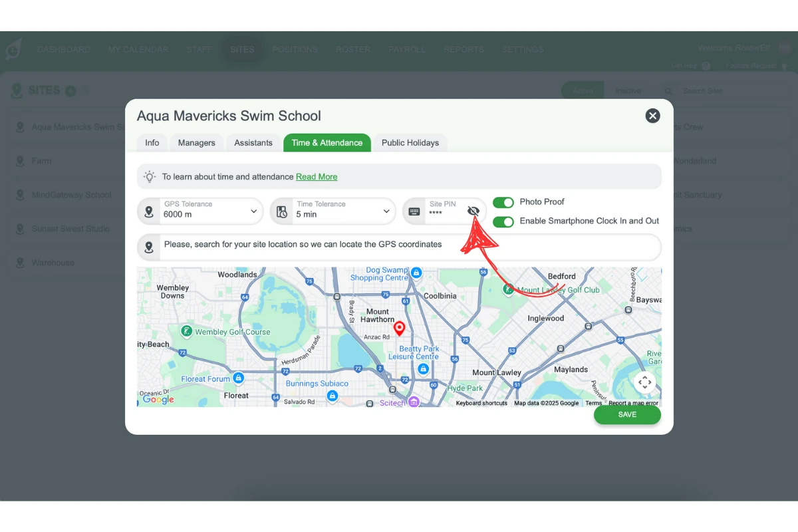This screenshot has width=798, height=532.
Task: Switch to the Inactive sites filter behind dialog
Action: (x=628, y=91)
